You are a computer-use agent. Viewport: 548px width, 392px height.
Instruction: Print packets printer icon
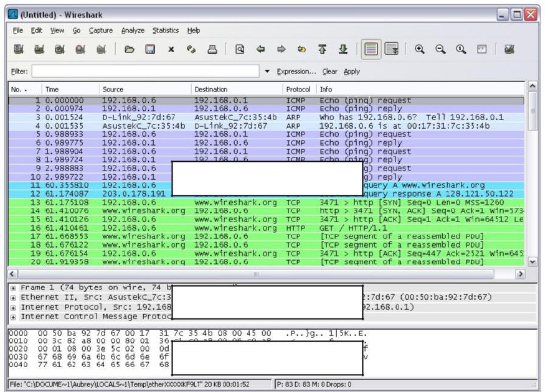click(x=212, y=49)
